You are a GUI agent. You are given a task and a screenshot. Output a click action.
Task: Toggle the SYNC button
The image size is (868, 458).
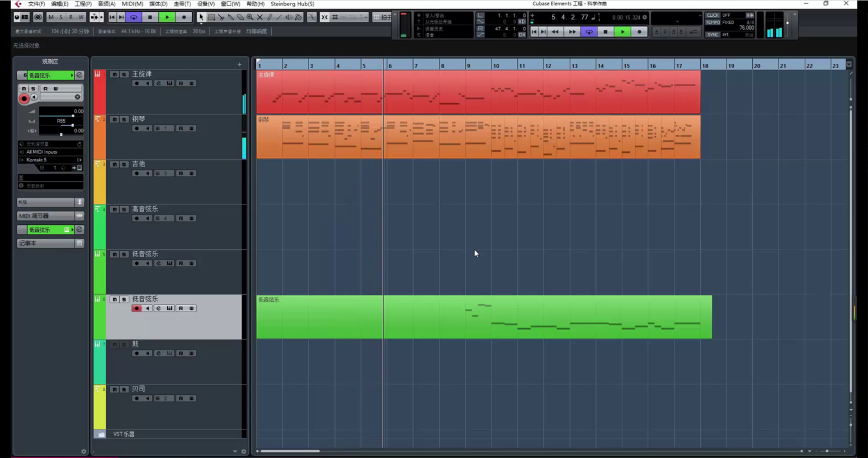click(x=713, y=34)
